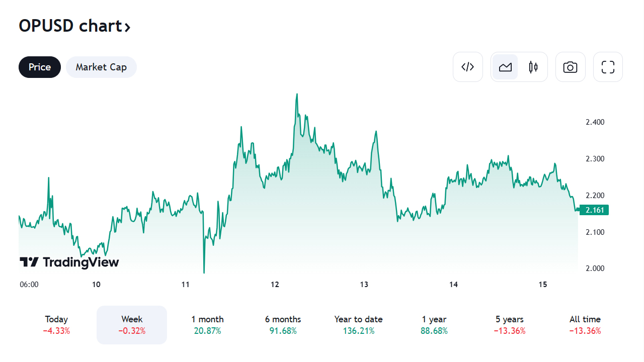Image resolution: width=644 pixels, height=362 pixels.
Task: Open the chart in fullscreen mode
Action: [x=608, y=67]
